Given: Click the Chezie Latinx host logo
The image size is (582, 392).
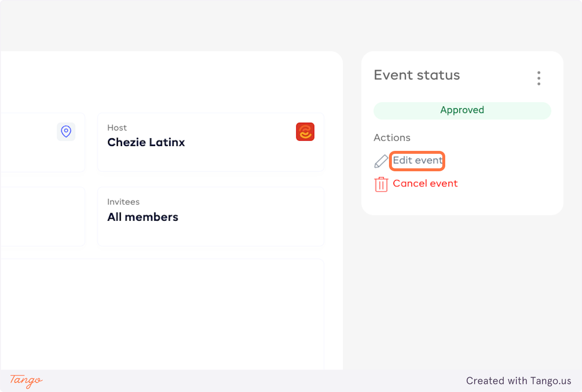Looking at the screenshot, I should [305, 132].
